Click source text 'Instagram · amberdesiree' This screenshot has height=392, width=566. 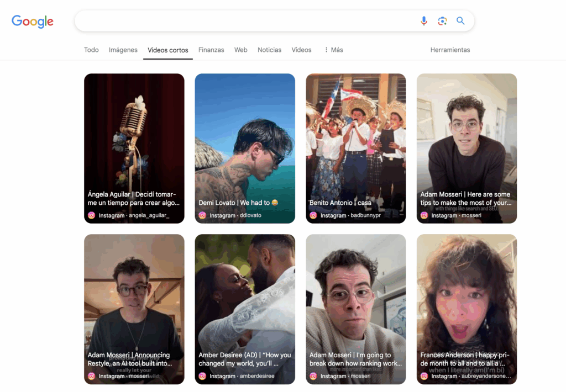pos(242,376)
